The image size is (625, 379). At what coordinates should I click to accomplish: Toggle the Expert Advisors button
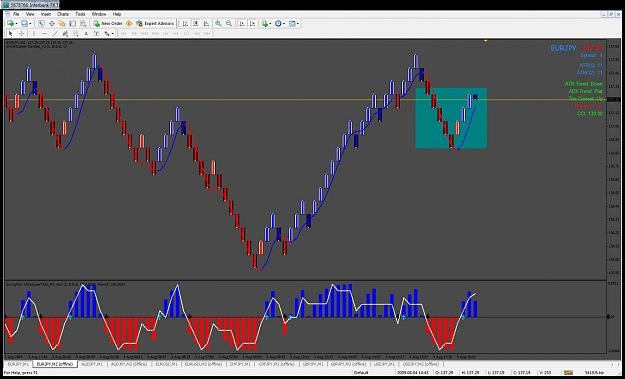[155, 24]
